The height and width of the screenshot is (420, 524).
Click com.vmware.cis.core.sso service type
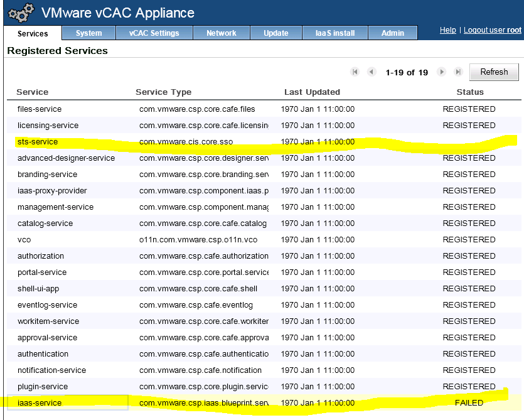[186, 142]
